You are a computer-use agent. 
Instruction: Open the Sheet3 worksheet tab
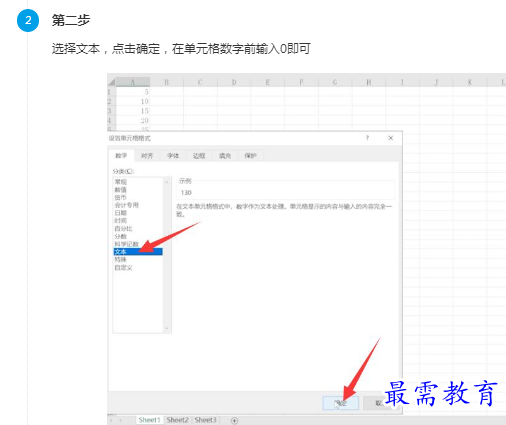[x=205, y=420]
